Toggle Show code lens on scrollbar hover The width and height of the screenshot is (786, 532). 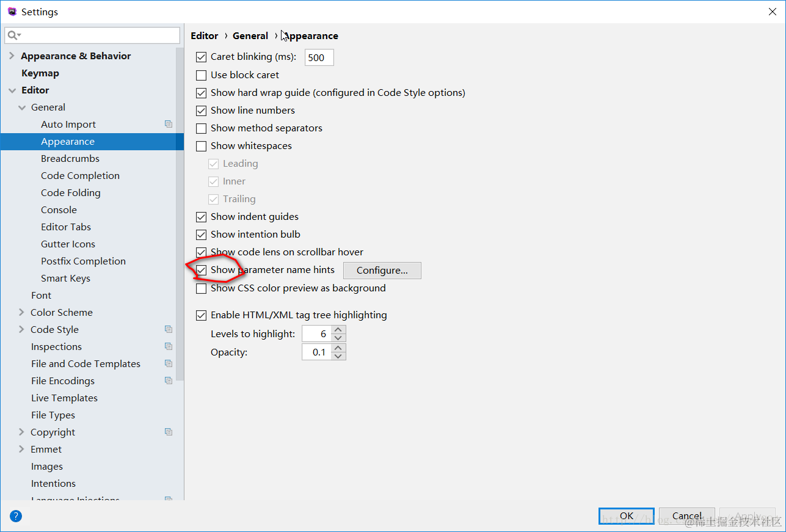coord(201,252)
